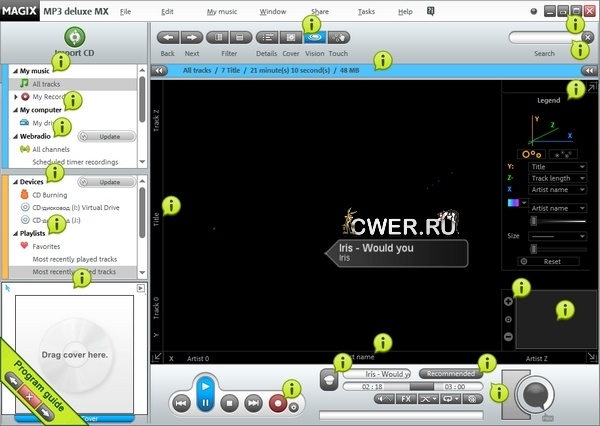Open the Z axis Track length dropdown
Screen dimensions: 600x426
click(557, 178)
